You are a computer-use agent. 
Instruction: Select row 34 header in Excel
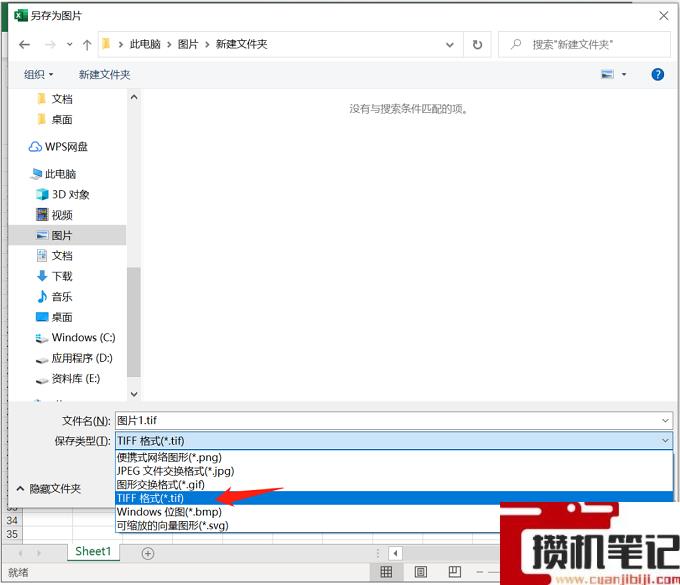pos(12,520)
